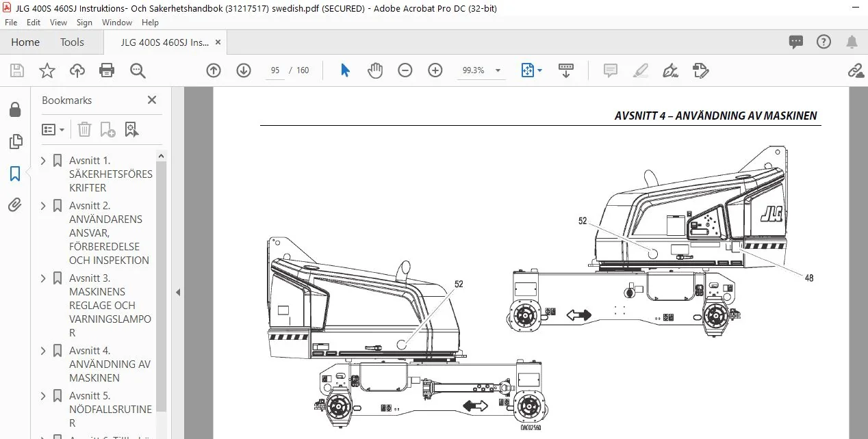Open the security lock panel in sidebar
The image size is (868, 439).
click(15, 109)
